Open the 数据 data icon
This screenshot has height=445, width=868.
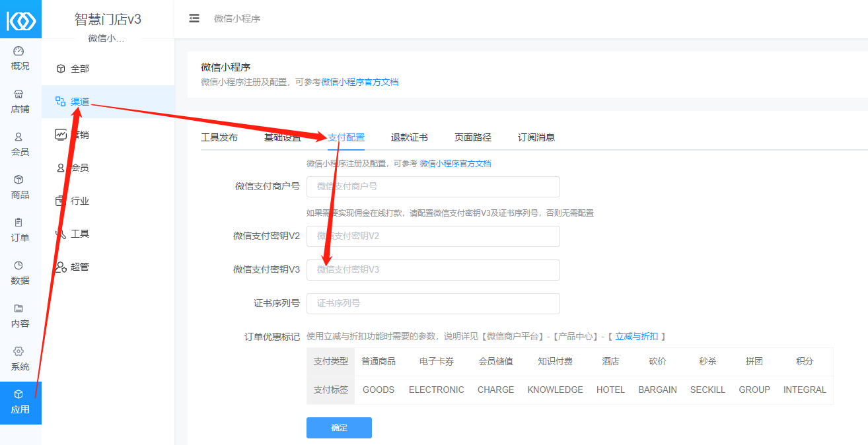pyautogui.click(x=18, y=265)
